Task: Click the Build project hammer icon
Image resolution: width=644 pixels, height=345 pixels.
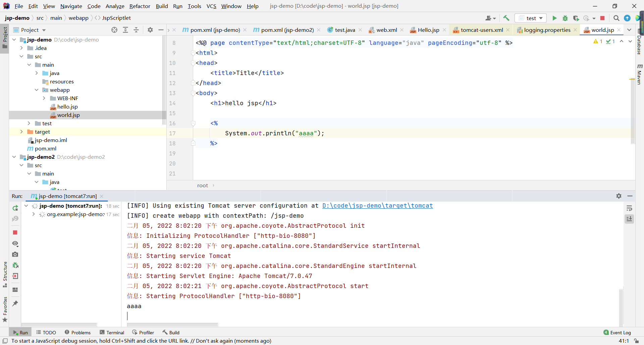Action: 506,18
